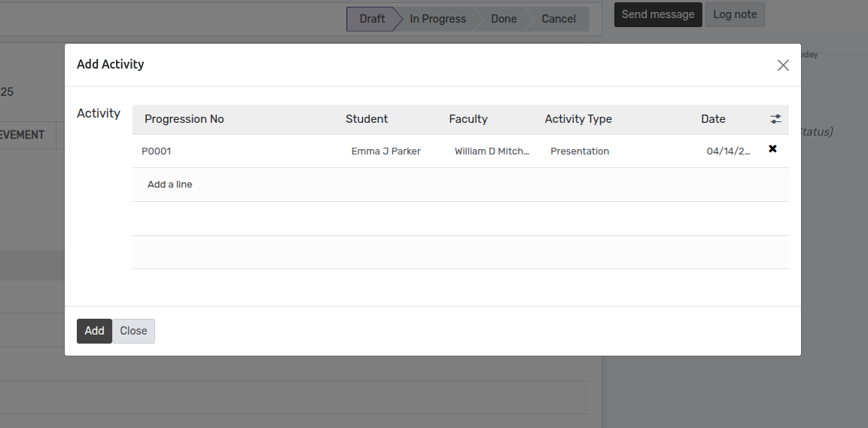The image size is (868, 428).
Task: Sort by Student column header
Action: pos(367,119)
